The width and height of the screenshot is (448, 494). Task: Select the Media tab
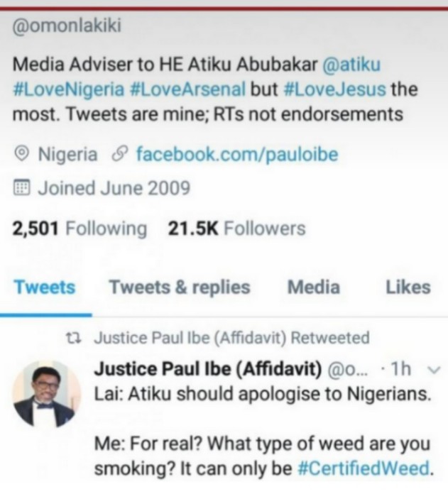point(313,287)
